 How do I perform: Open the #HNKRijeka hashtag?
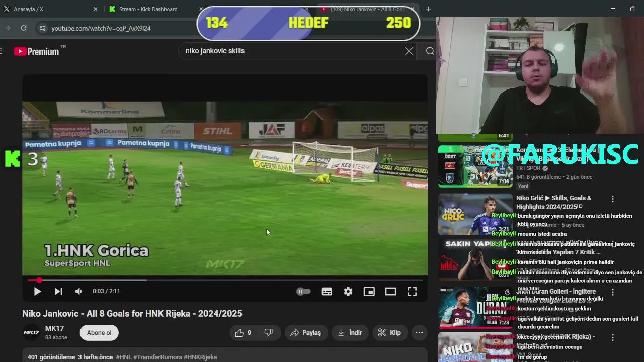(x=200, y=357)
